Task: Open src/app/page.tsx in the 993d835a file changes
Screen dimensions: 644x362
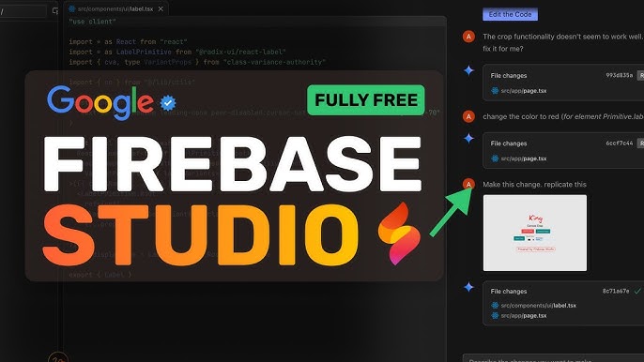Action: click(x=519, y=91)
